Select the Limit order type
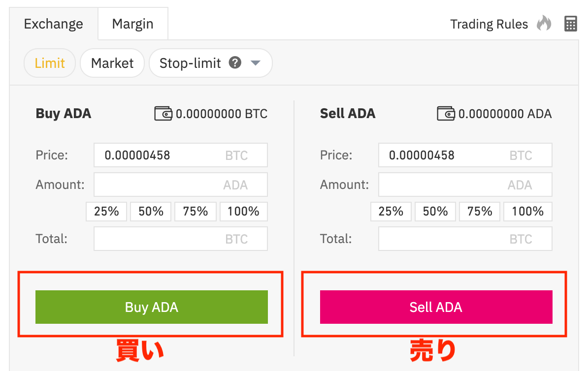This screenshot has height=371, width=588. click(49, 63)
